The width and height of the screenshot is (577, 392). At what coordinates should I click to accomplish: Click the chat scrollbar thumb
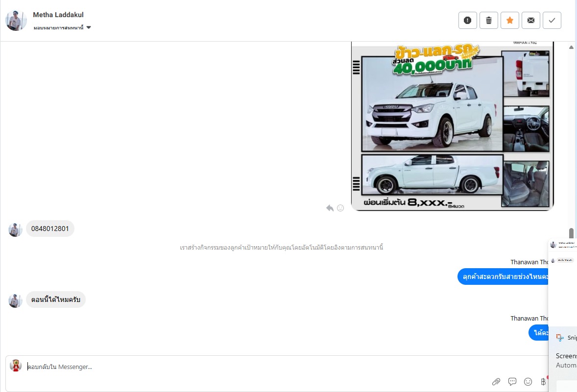pyautogui.click(x=571, y=233)
